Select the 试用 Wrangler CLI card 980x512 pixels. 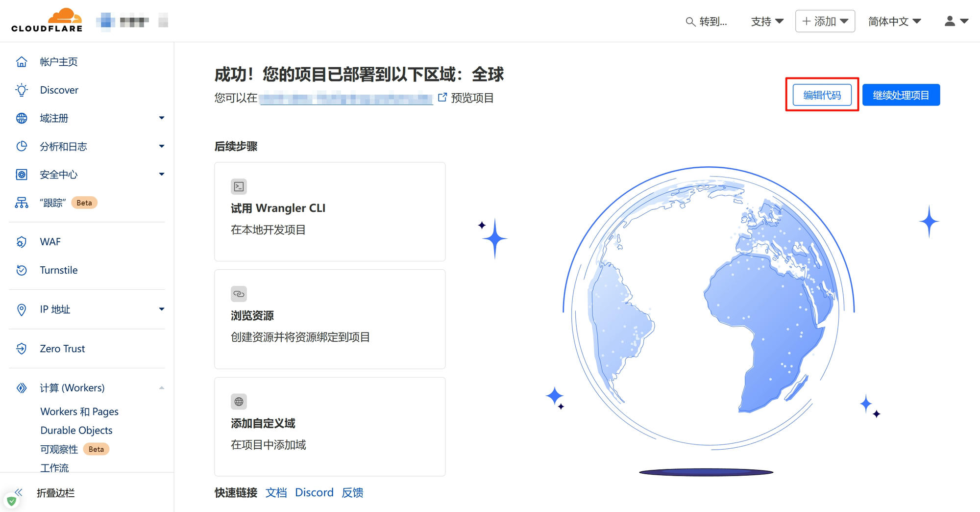329,211
